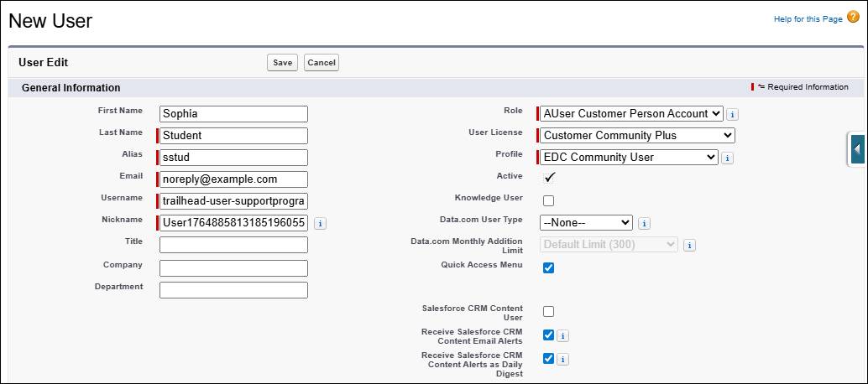Click the Nickname input field
Viewport: 868px width, 384px height.
tap(233, 223)
